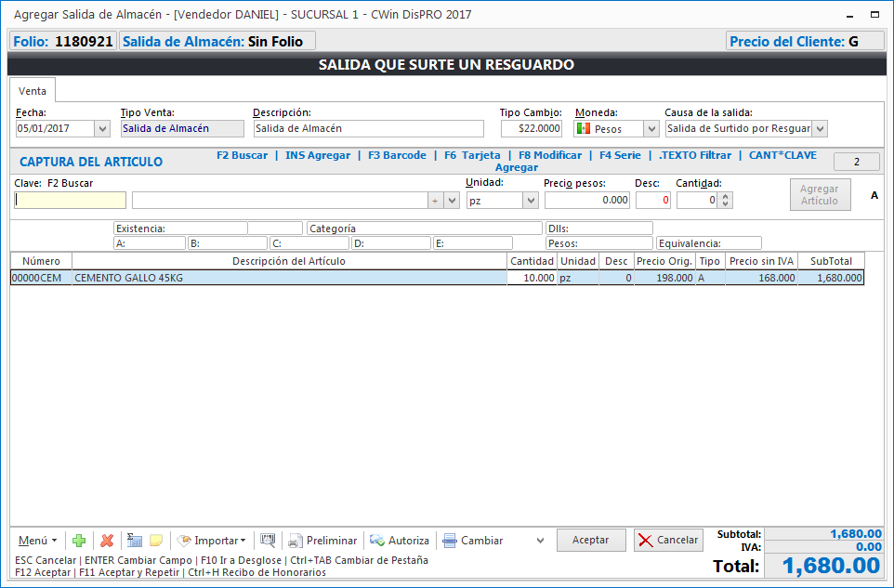The image size is (894, 588).
Task: Increase the Cantidad spinner value
Action: coord(726,196)
